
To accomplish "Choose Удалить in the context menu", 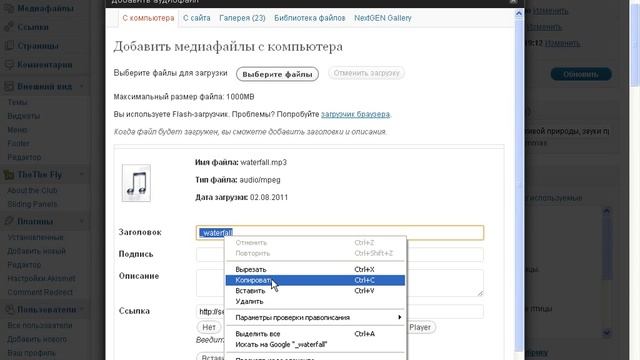I will pyautogui.click(x=315, y=301).
